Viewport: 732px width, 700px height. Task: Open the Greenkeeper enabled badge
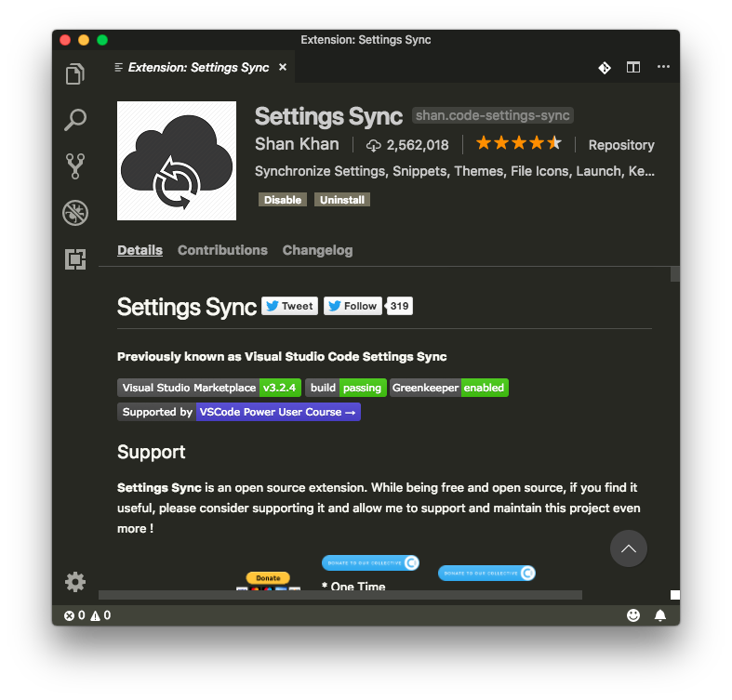point(449,388)
